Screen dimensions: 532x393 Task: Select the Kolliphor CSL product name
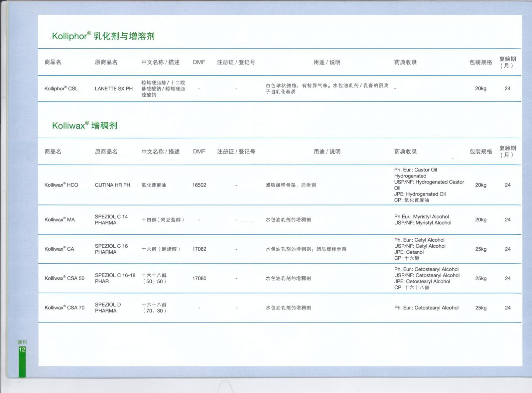pyautogui.click(x=61, y=88)
